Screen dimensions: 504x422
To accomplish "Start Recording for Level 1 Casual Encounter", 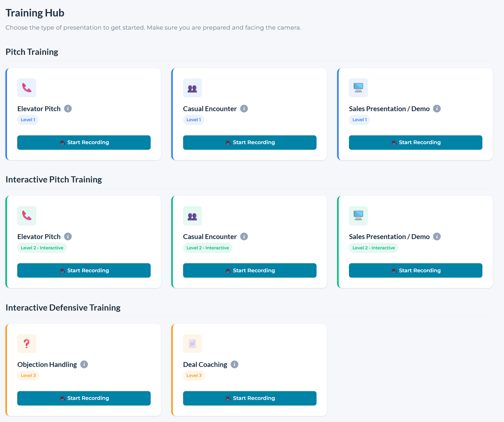I will pos(250,143).
